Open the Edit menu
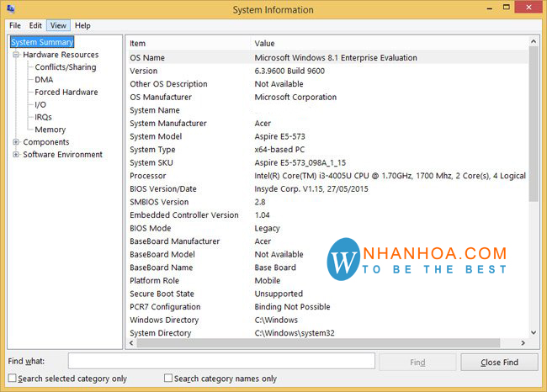 pos(35,25)
